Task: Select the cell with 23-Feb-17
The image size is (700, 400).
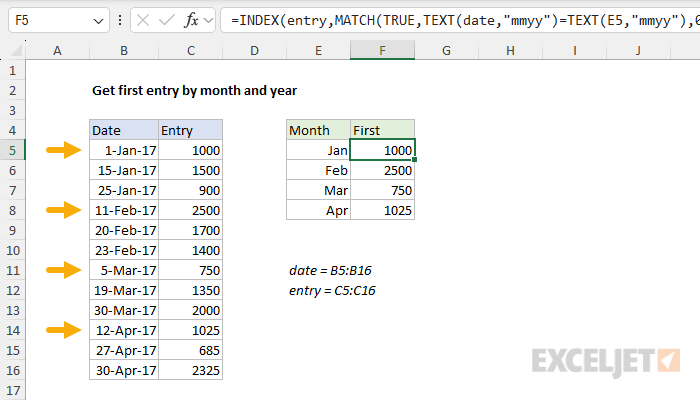Action: pyautogui.click(x=124, y=250)
